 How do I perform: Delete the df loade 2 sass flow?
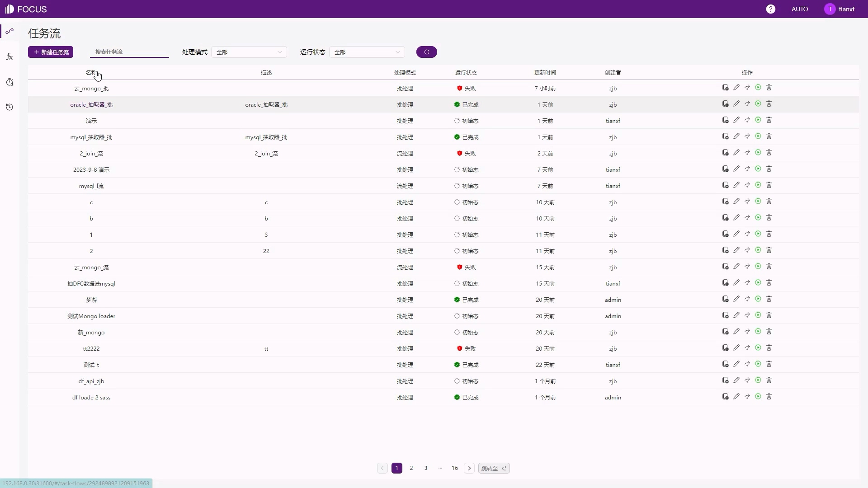point(769,397)
